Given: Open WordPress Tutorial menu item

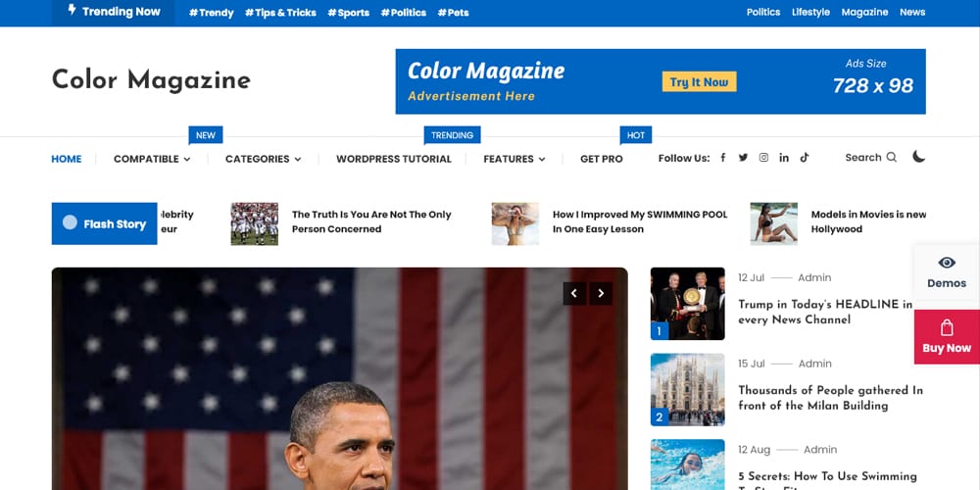Looking at the screenshot, I should [394, 159].
